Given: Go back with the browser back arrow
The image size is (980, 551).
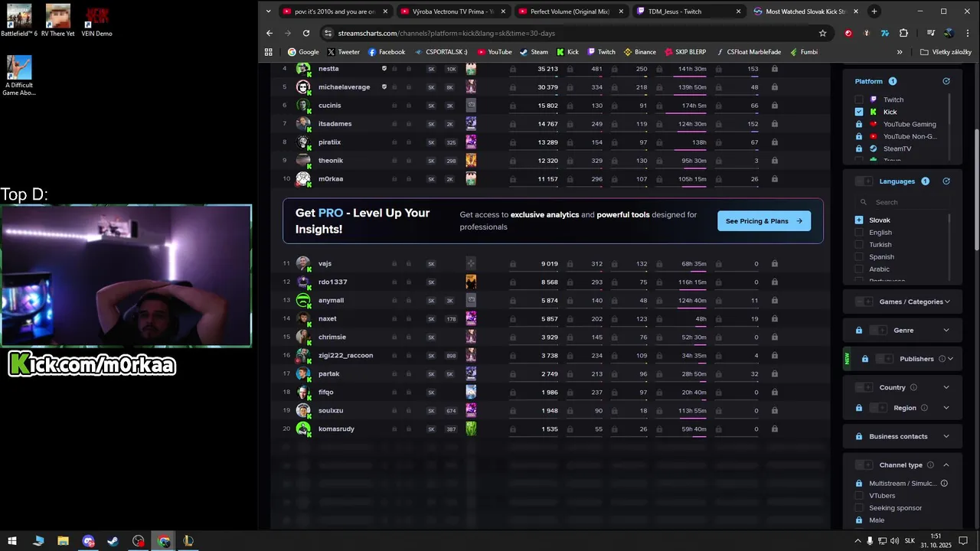Looking at the screenshot, I should [x=269, y=33].
